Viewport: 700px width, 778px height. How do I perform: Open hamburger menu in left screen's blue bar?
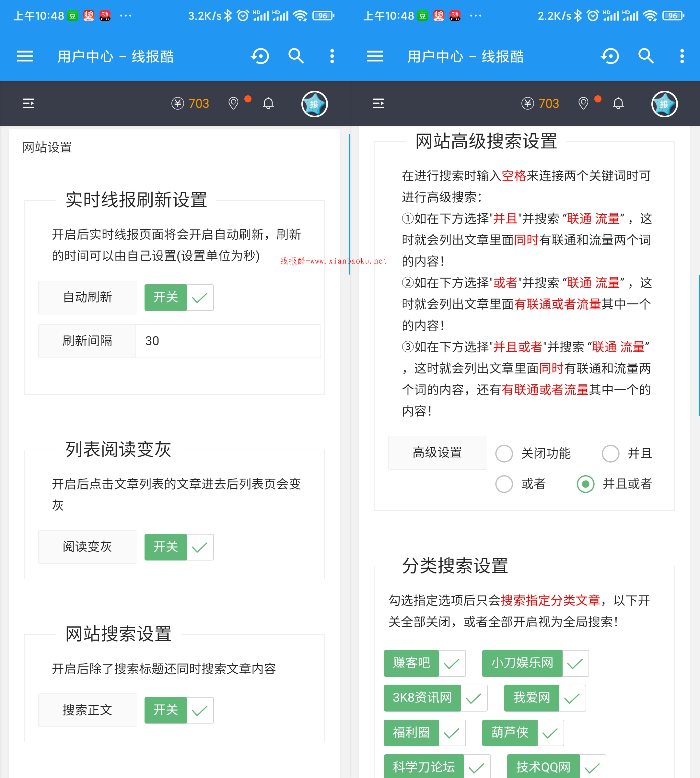(25, 56)
